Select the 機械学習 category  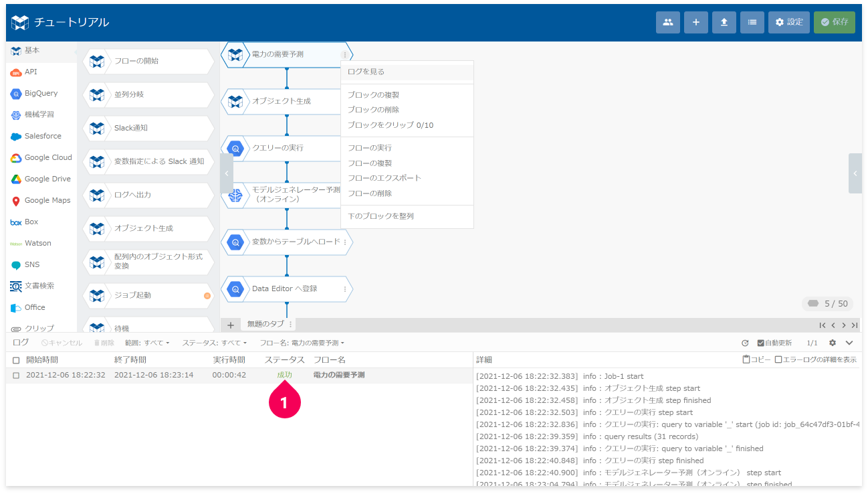(41, 114)
